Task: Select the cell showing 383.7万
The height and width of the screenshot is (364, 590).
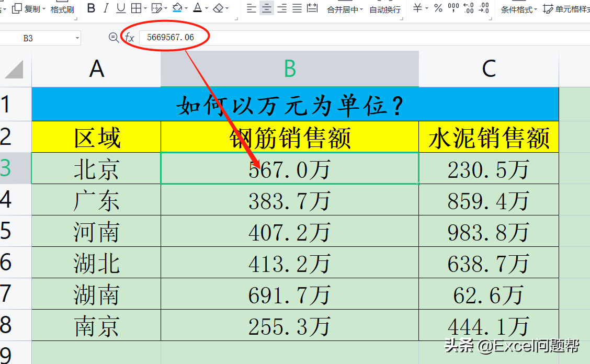Action: 290,200
